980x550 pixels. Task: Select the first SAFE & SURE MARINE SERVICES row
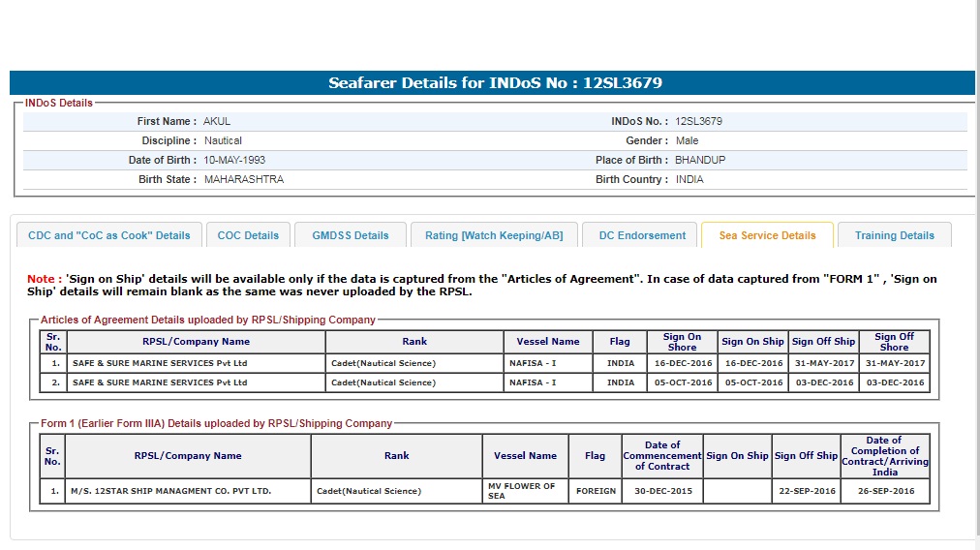click(x=160, y=364)
